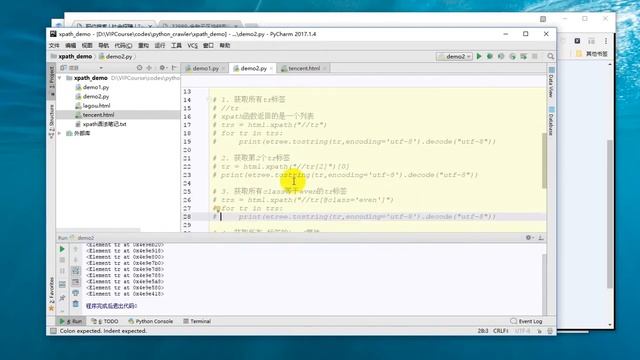Click xpath_demo breadcrumb in navigation bar
640x360 pixels.
pyautogui.click(x=71, y=56)
